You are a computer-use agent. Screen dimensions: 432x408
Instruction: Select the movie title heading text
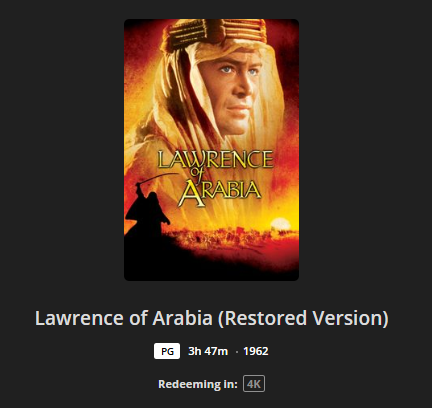[212, 318]
